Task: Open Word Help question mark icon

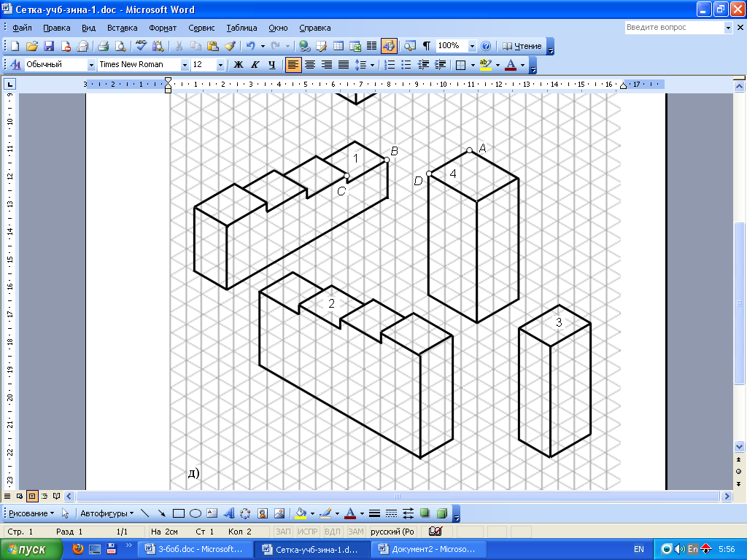Action: (x=486, y=46)
